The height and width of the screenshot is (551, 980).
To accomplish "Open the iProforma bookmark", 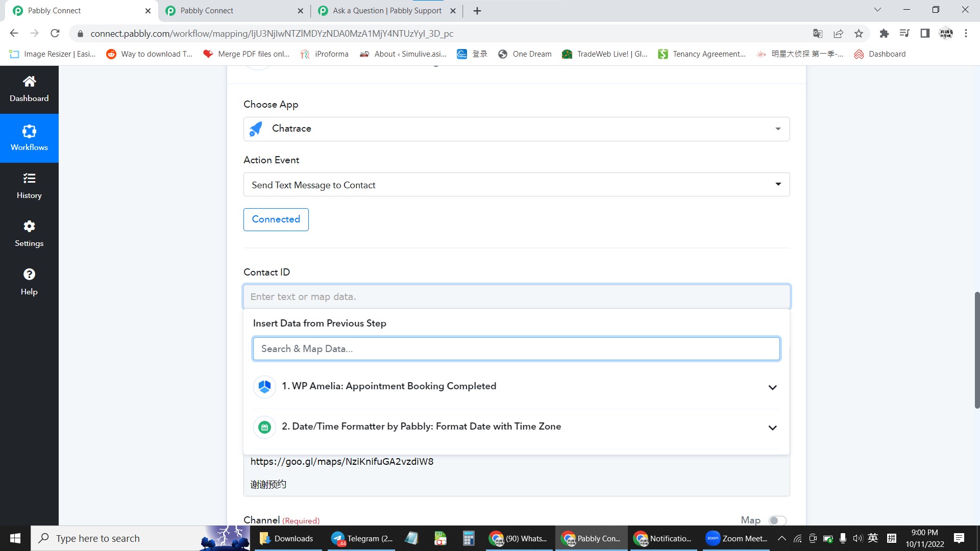I will 325,54.
